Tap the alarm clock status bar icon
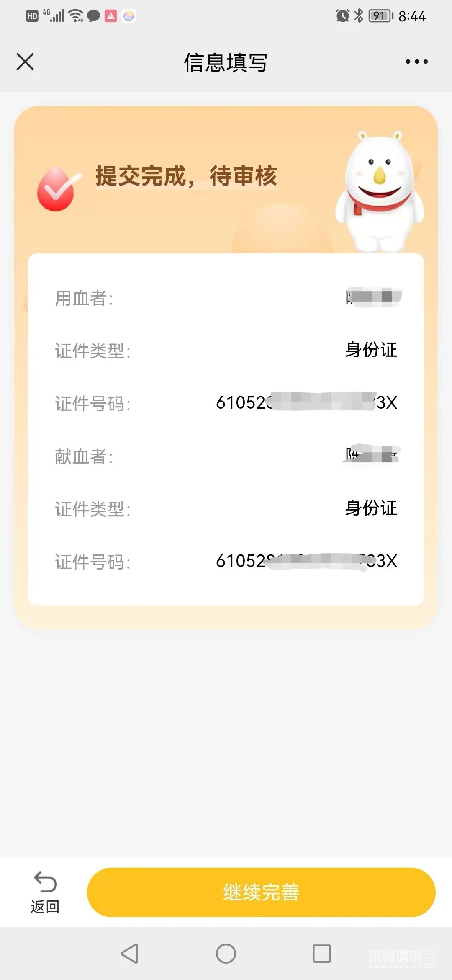The width and height of the screenshot is (452, 980). pos(342,16)
